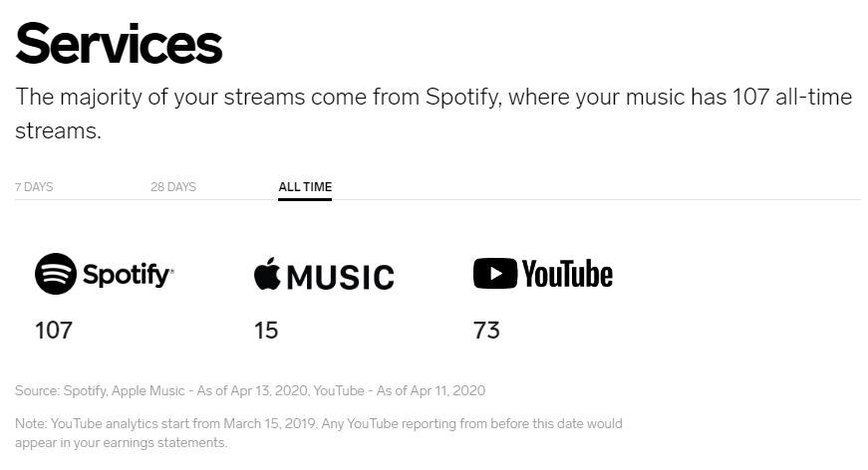Click the Spotify stream count 107
Screen dimensions: 868x470
pos(54,331)
